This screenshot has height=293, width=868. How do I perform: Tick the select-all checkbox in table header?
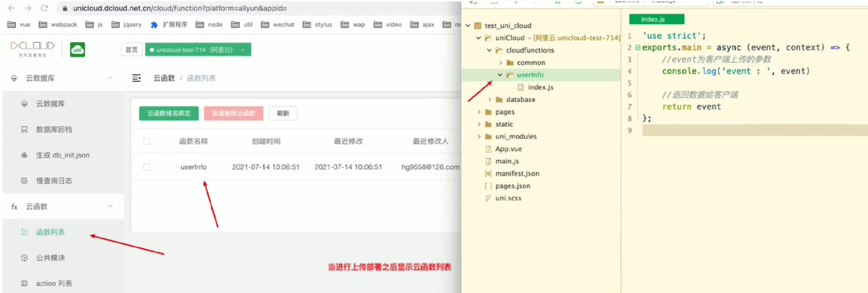click(147, 141)
